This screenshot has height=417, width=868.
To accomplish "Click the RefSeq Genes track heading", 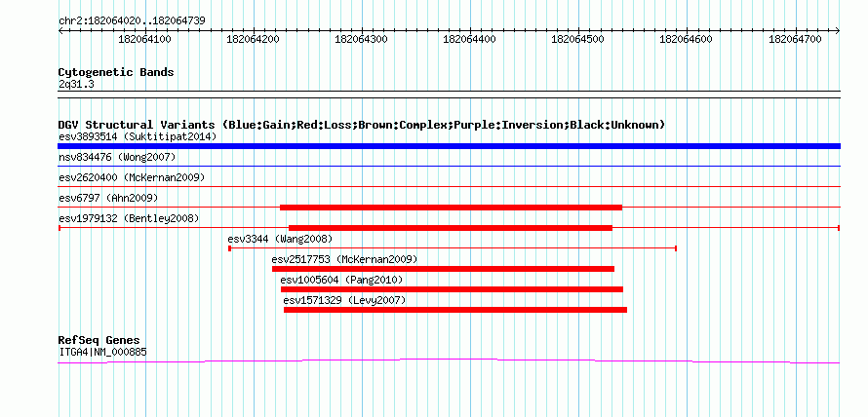I will pos(99,340).
